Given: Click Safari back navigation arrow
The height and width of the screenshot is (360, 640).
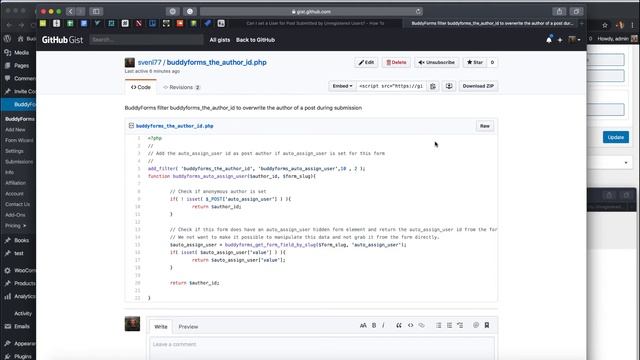Looking at the screenshot, I should [71, 11].
